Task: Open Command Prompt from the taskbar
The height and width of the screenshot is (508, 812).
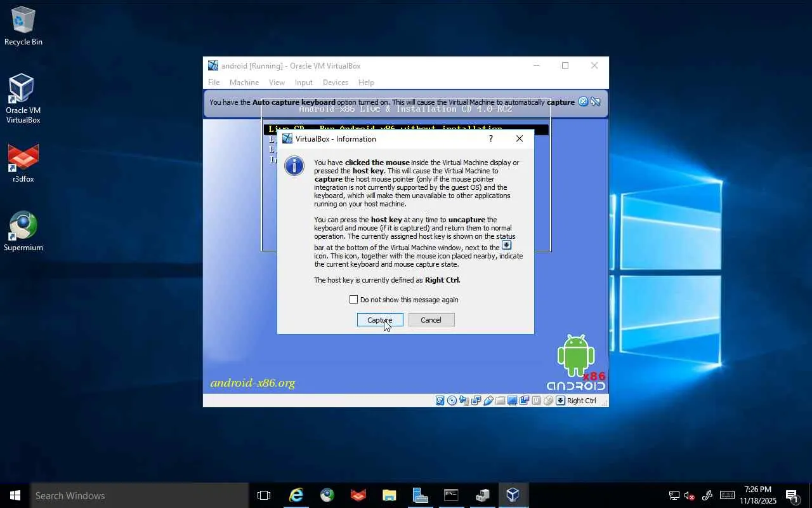Action: [x=451, y=495]
